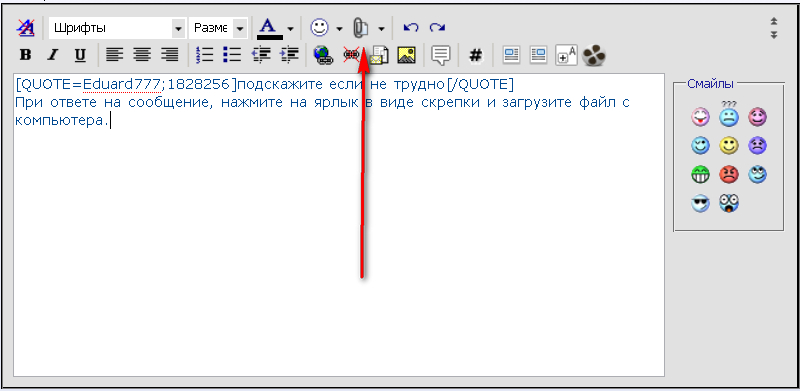This screenshot has width=800, height=391.
Task: Open the Шрифты font dropdown
Action: pyautogui.click(x=117, y=28)
